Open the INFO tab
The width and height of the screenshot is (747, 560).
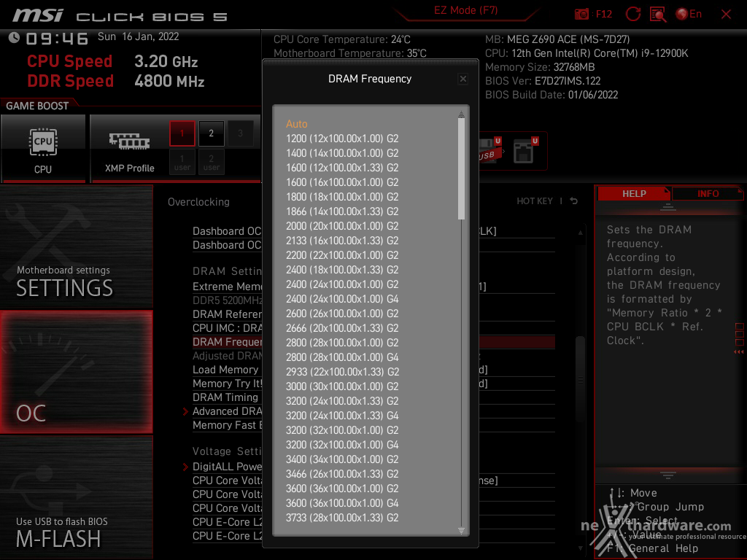coord(708,194)
